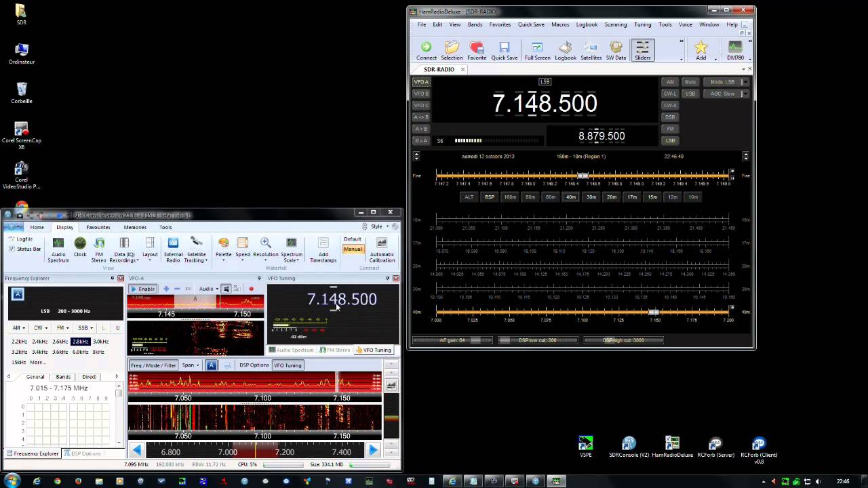Click the Add star icon

701,50
